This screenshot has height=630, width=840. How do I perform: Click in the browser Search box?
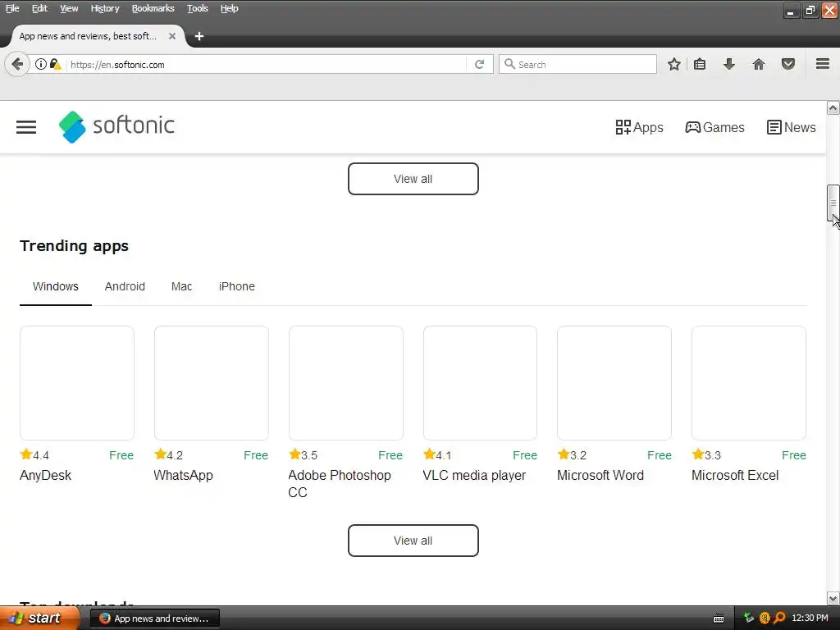pos(577,64)
